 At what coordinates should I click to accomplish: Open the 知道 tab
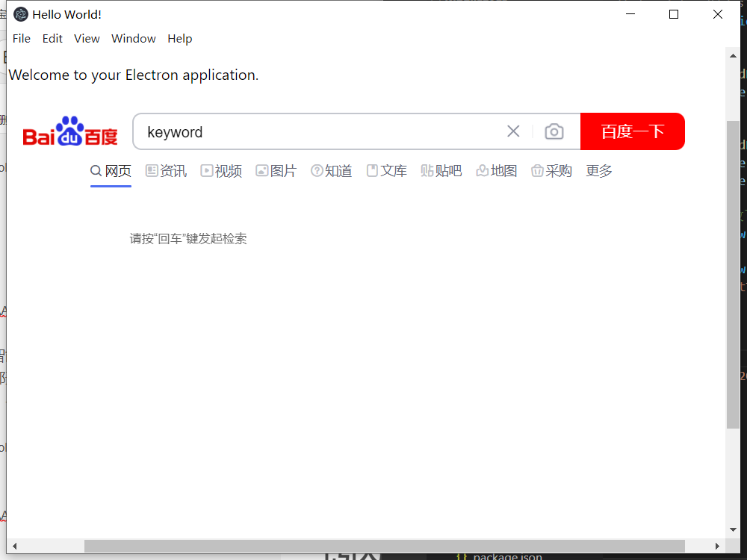332,170
